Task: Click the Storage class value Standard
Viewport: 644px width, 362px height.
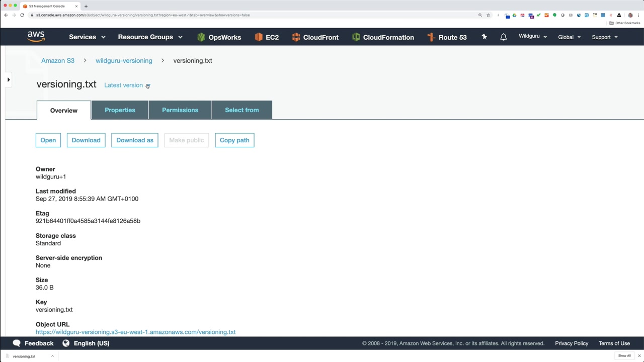Action: 48,243
